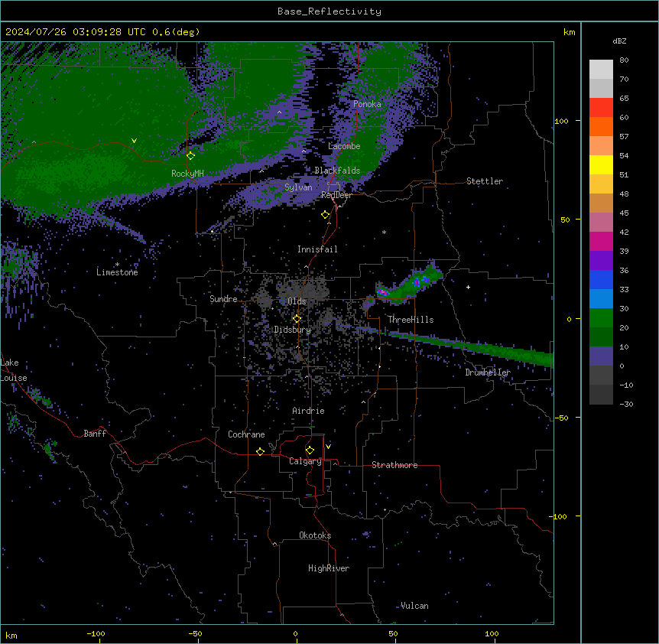Click the yellow diamond marker above RockyMH
659x644 pixels.
point(190,155)
